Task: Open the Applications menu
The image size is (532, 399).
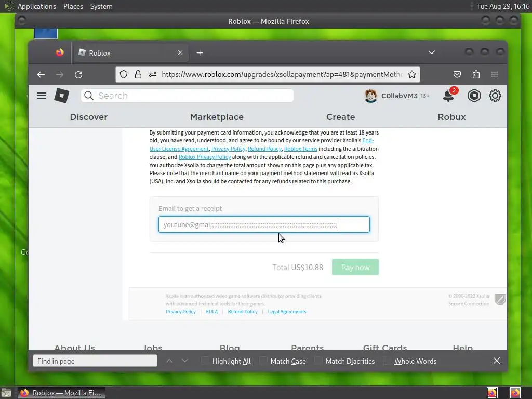Action: click(x=37, y=6)
